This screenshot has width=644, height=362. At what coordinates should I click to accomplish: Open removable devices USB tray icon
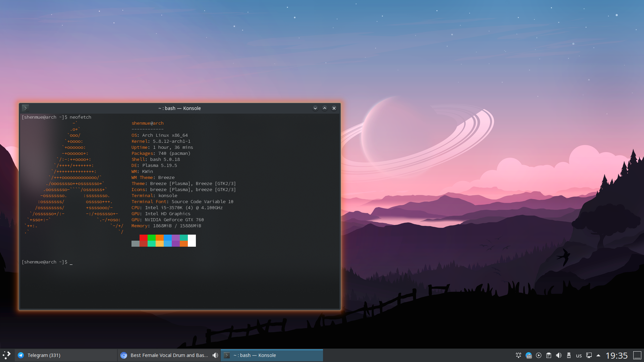click(x=569, y=355)
